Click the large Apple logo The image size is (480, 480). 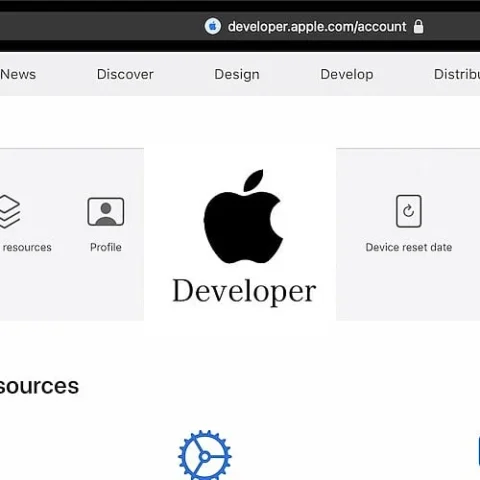243,216
